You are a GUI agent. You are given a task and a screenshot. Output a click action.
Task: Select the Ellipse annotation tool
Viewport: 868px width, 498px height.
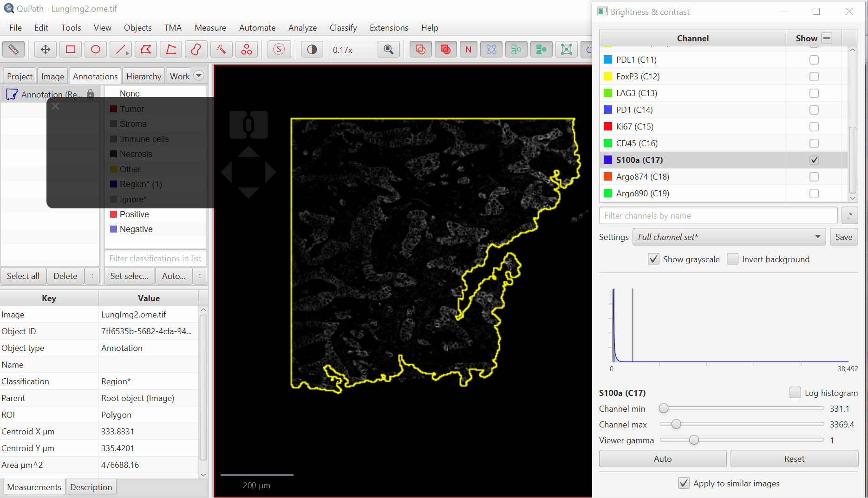[x=96, y=50]
